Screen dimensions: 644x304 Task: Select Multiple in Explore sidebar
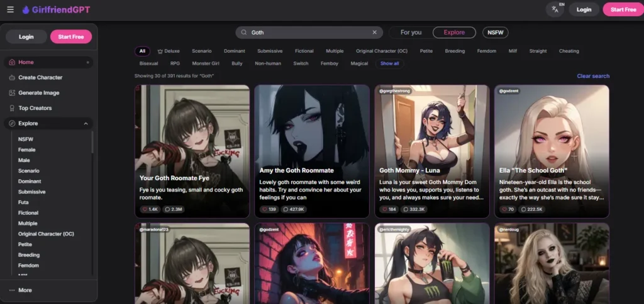pos(28,223)
